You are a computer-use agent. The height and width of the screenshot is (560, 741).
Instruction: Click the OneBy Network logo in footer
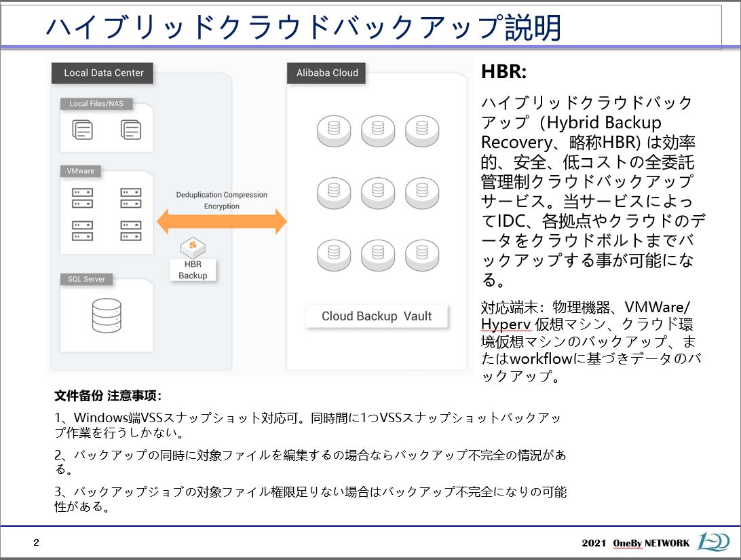[x=712, y=542]
